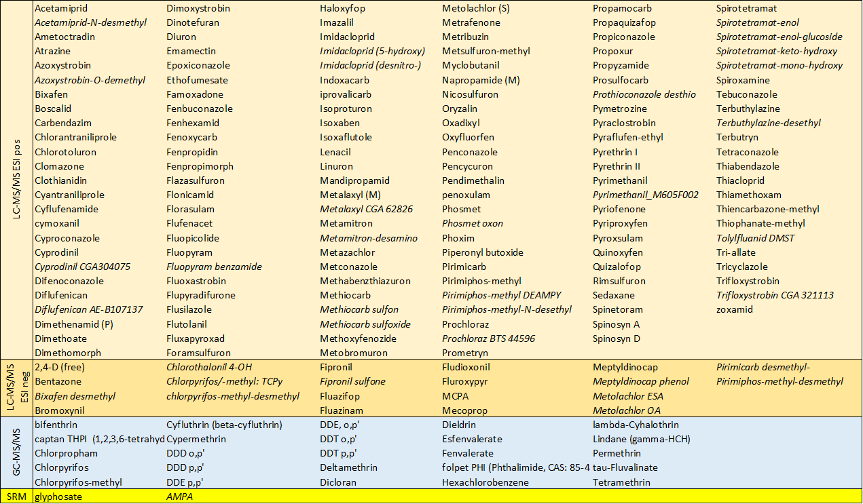Select the Propamocarb cell

click(x=621, y=9)
